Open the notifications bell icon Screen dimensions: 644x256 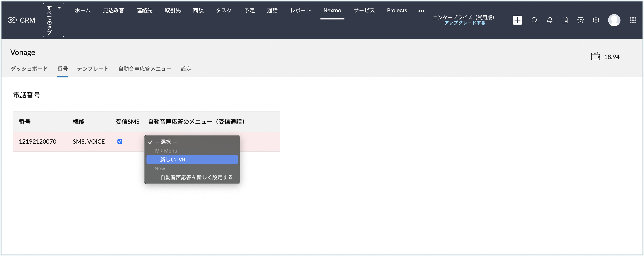click(x=549, y=20)
